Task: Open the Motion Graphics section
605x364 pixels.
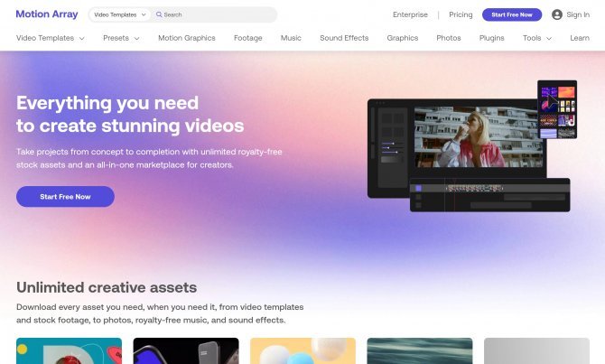Action: pos(187,38)
